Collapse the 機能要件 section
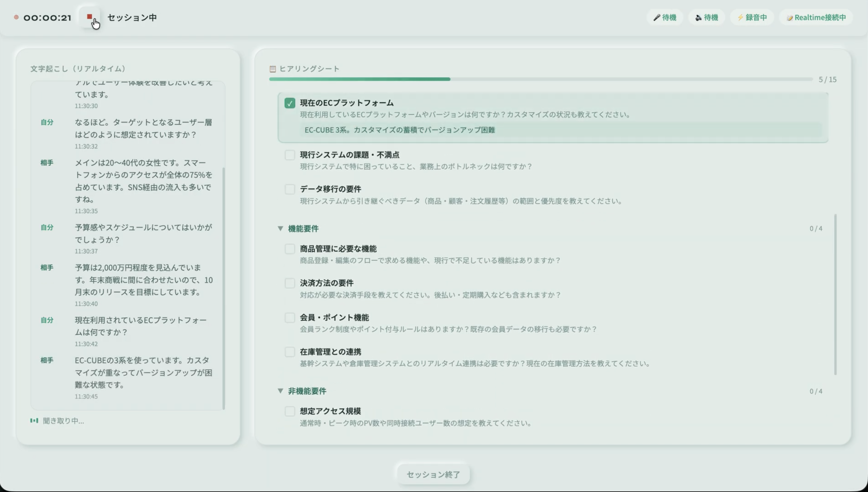Viewport: 868px width, 492px height. (x=281, y=229)
